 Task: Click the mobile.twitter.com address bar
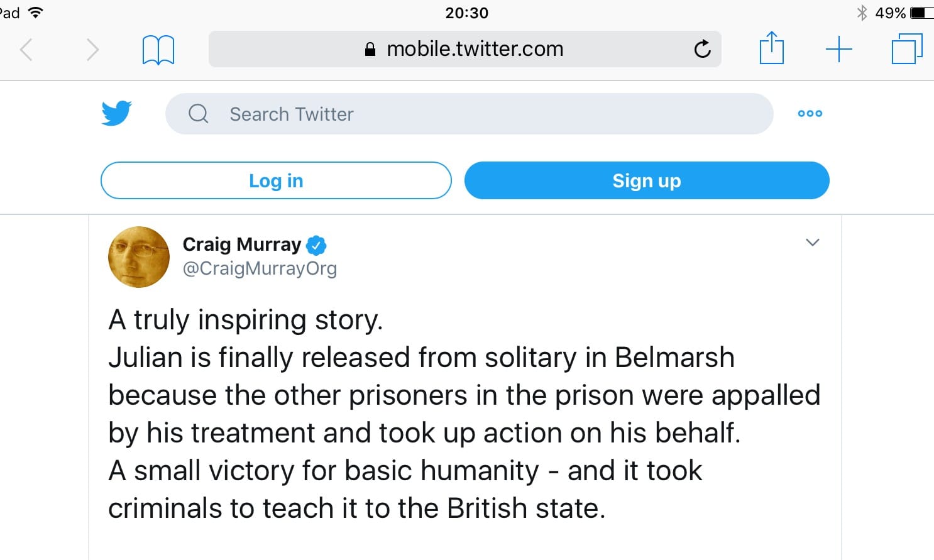point(474,48)
